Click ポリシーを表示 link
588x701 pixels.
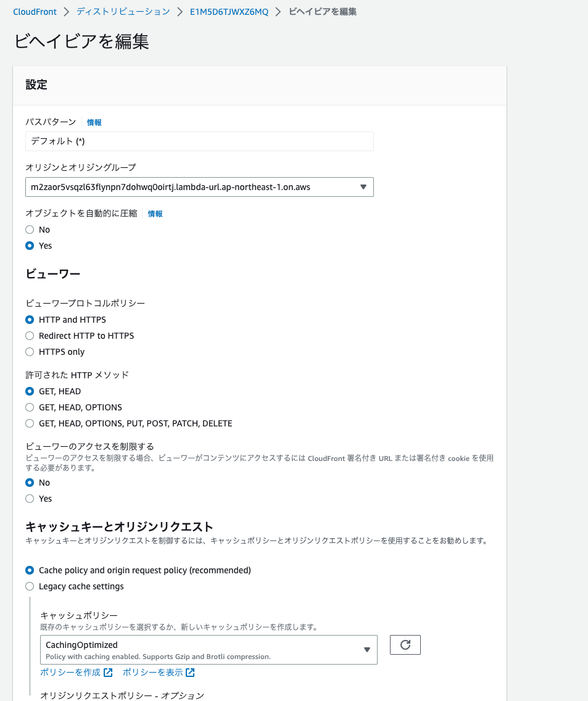coord(153,673)
